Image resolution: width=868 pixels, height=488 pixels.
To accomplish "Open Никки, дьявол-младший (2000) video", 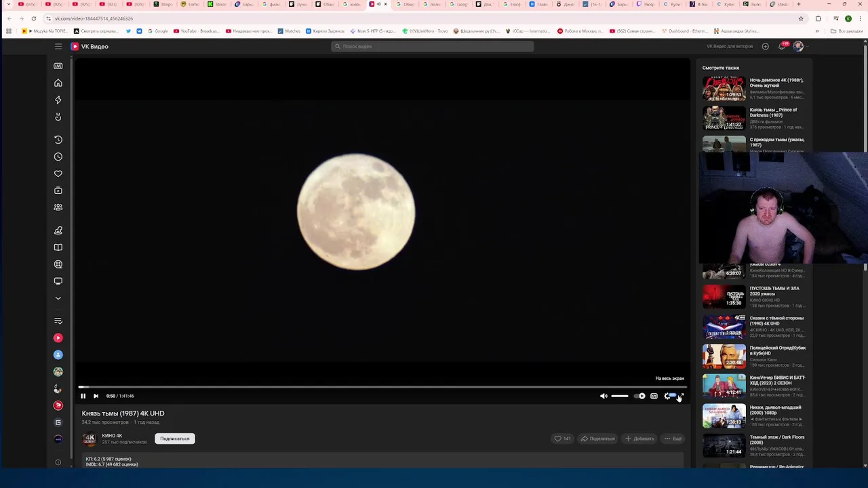I will pos(754,416).
